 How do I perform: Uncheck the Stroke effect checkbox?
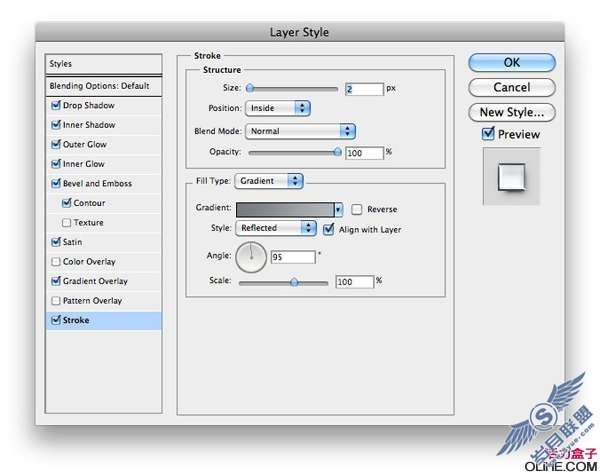coord(56,320)
